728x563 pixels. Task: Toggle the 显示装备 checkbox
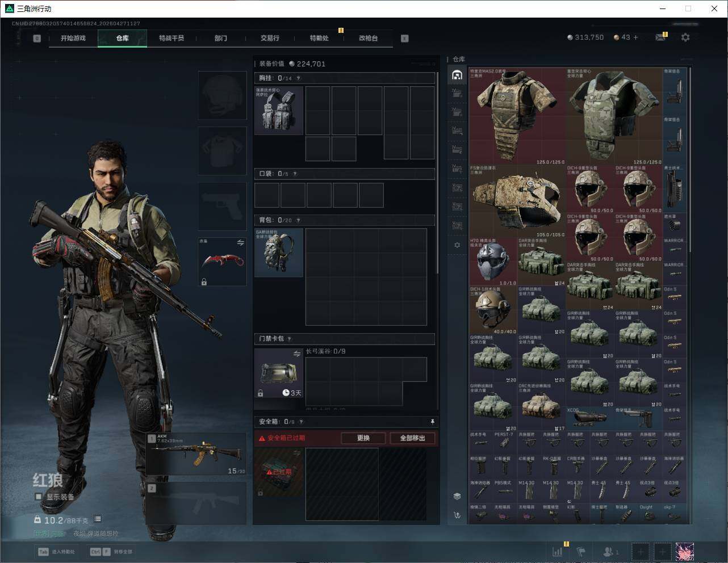point(39,497)
